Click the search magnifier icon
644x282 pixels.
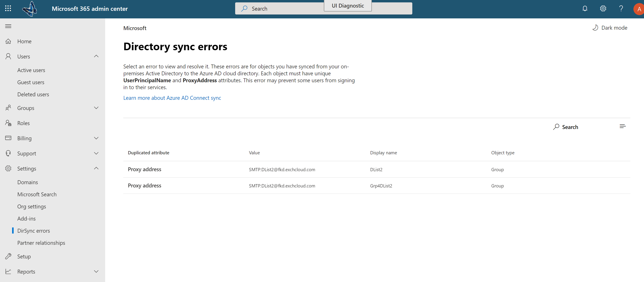pos(555,127)
